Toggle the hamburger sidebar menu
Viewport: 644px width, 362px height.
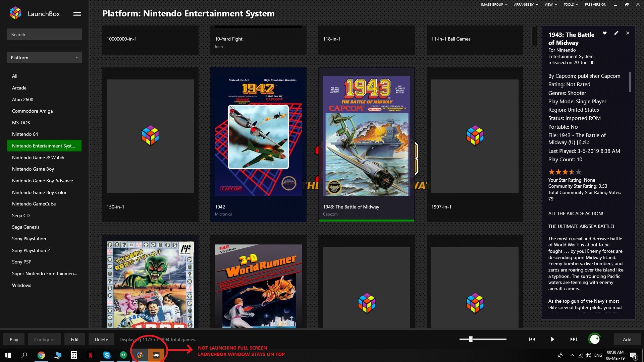pos(77,14)
